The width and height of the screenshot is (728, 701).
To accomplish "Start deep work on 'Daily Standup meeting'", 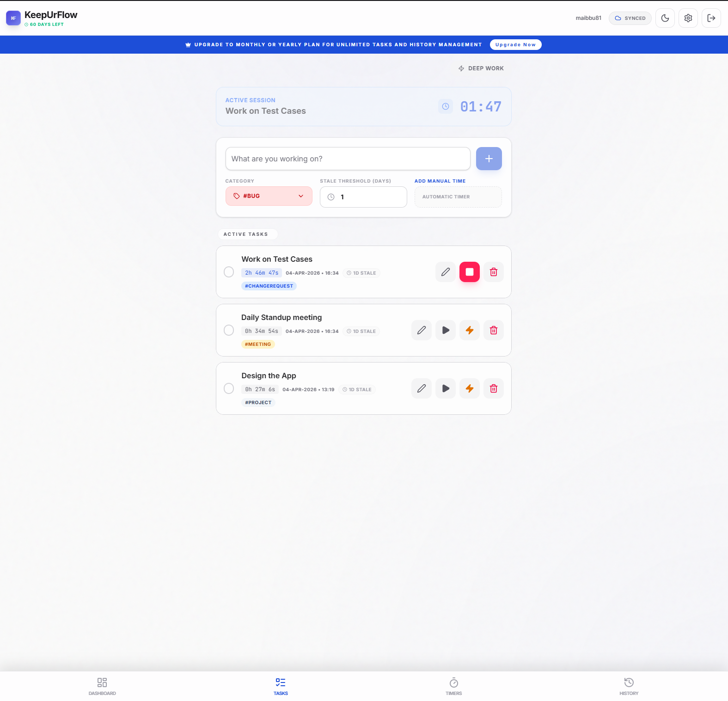I will coord(470,330).
